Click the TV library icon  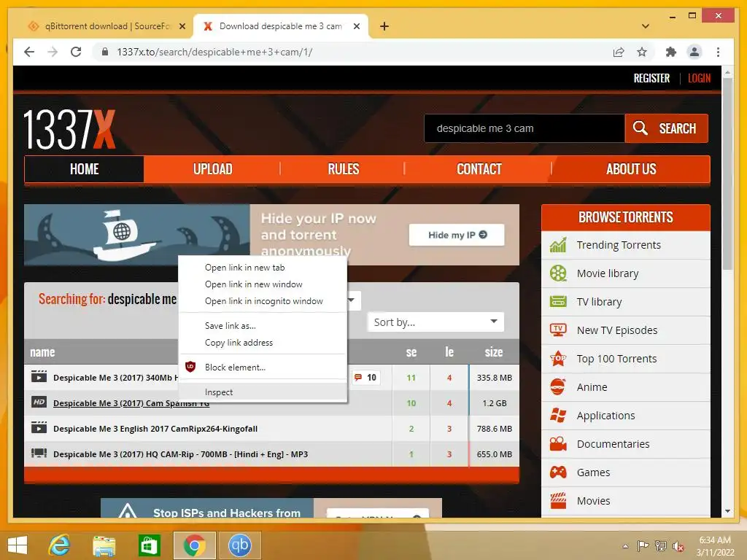click(558, 301)
